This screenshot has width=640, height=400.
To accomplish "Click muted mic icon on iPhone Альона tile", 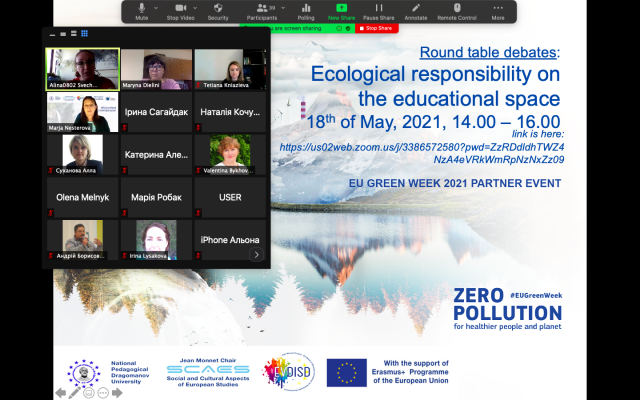I will tap(198, 256).
